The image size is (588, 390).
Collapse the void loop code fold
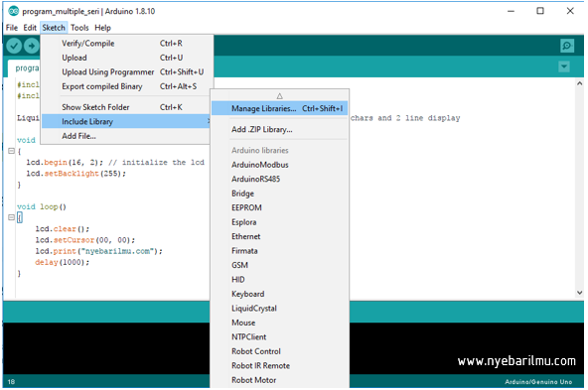(11, 217)
